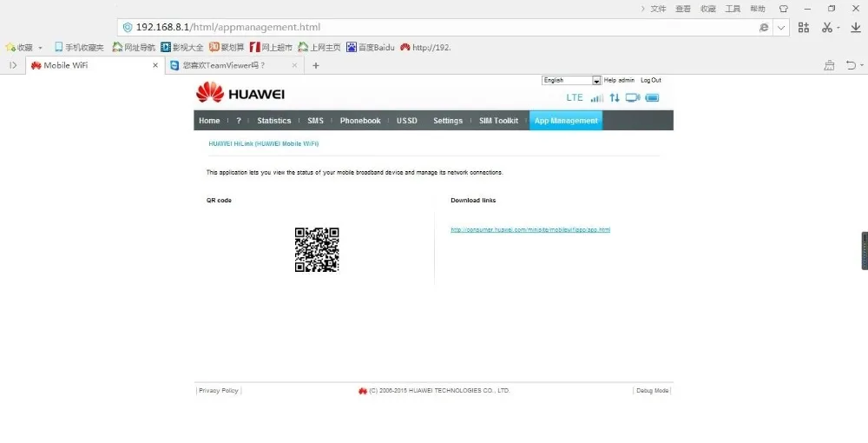Open the tab list sidebar toggle icon
The image size is (868, 443).
click(x=13, y=65)
